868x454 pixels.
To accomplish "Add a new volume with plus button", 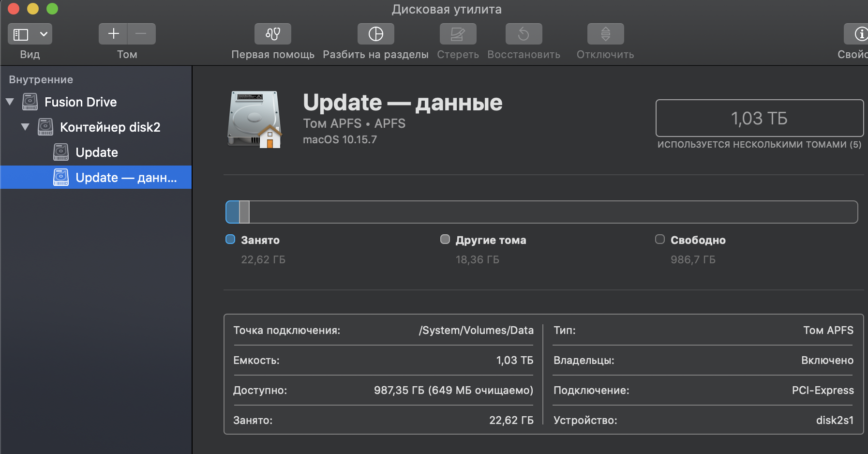I will [113, 34].
